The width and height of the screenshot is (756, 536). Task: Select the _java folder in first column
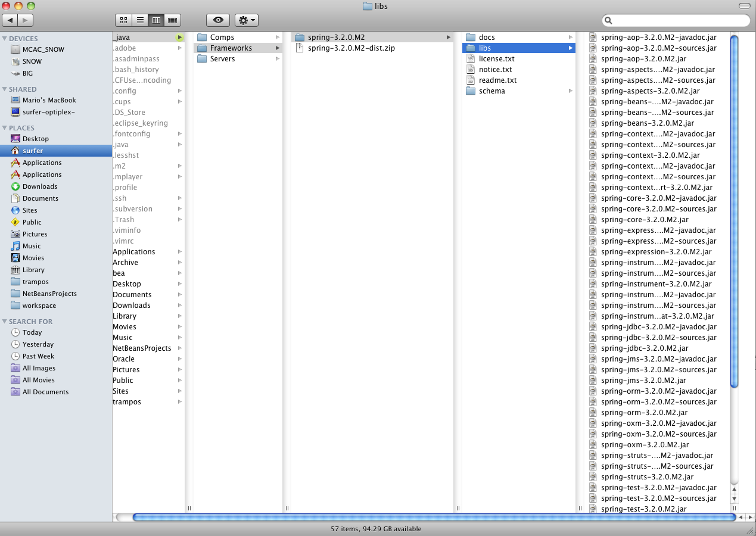click(148, 38)
